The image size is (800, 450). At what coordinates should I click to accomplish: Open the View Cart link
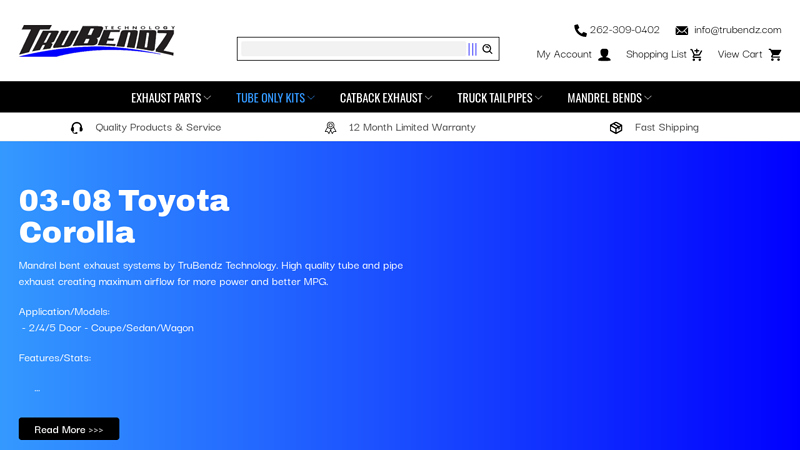740,54
